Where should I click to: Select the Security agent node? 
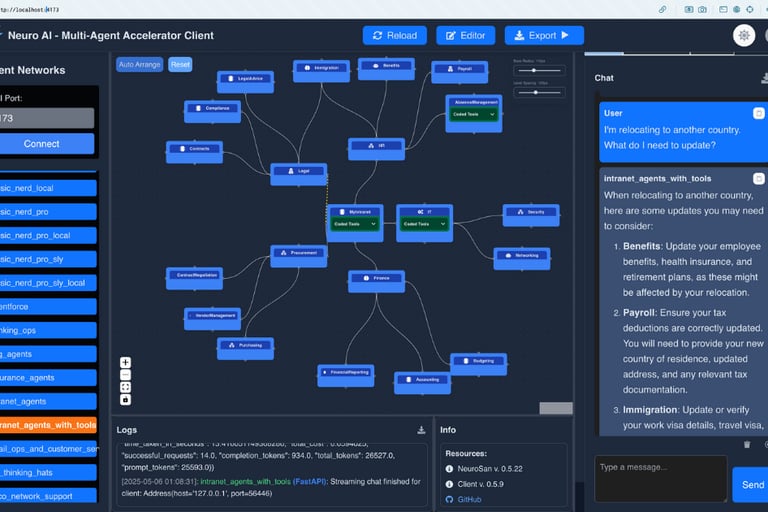(531, 215)
